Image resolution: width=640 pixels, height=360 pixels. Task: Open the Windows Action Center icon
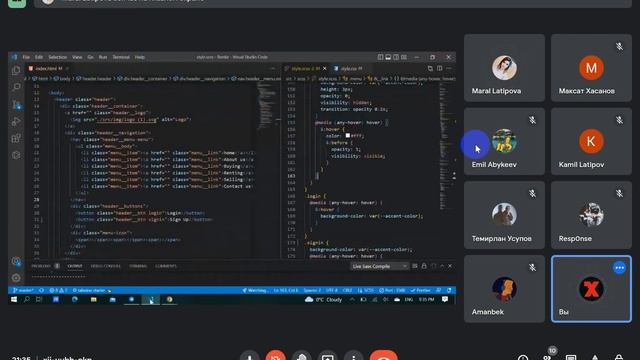(445, 300)
